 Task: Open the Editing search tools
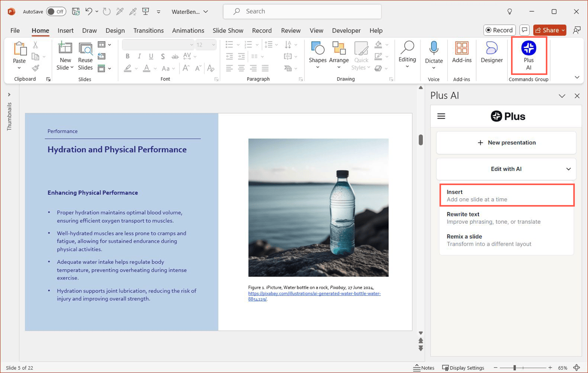point(407,54)
